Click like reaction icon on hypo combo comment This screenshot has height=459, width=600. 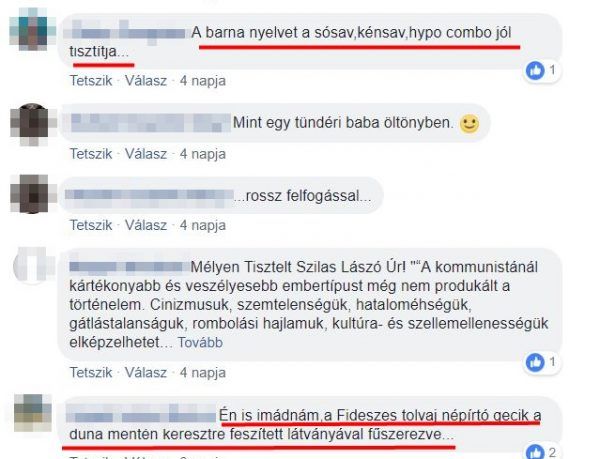coord(535,71)
